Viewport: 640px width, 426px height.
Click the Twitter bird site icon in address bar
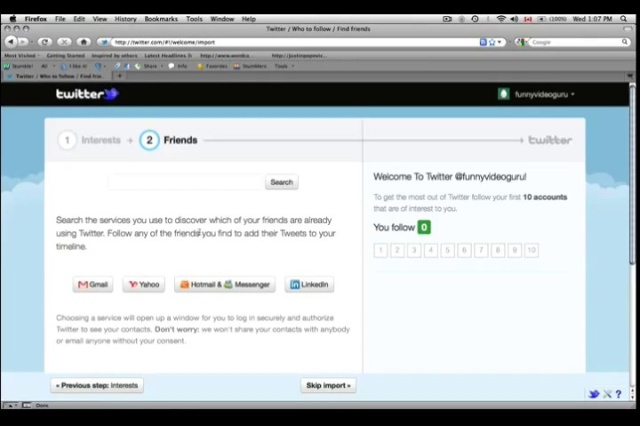click(x=104, y=42)
